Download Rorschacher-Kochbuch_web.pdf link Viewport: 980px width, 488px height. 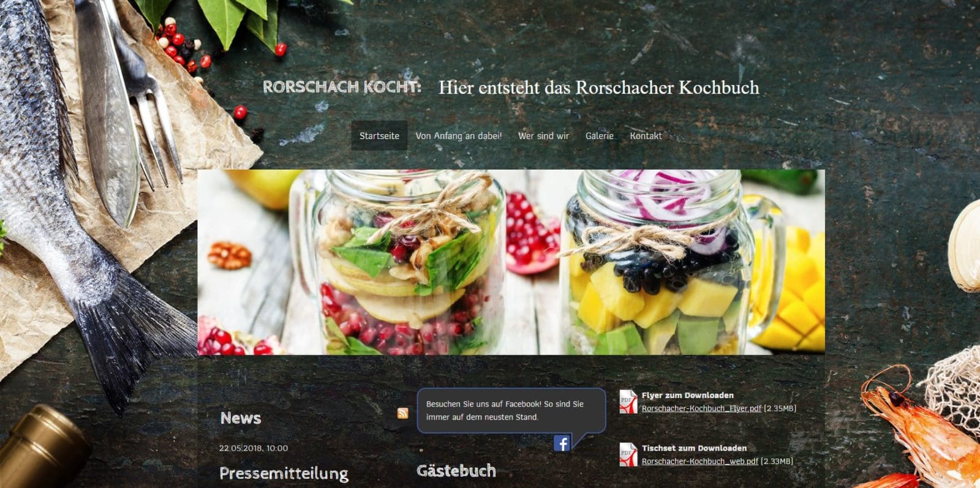[699, 461]
